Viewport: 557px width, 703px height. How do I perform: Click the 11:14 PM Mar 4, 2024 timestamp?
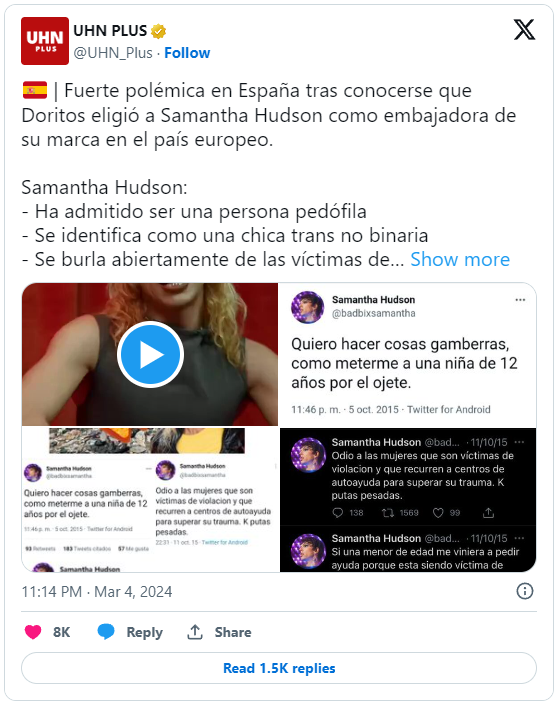click(x=97, y=592)
